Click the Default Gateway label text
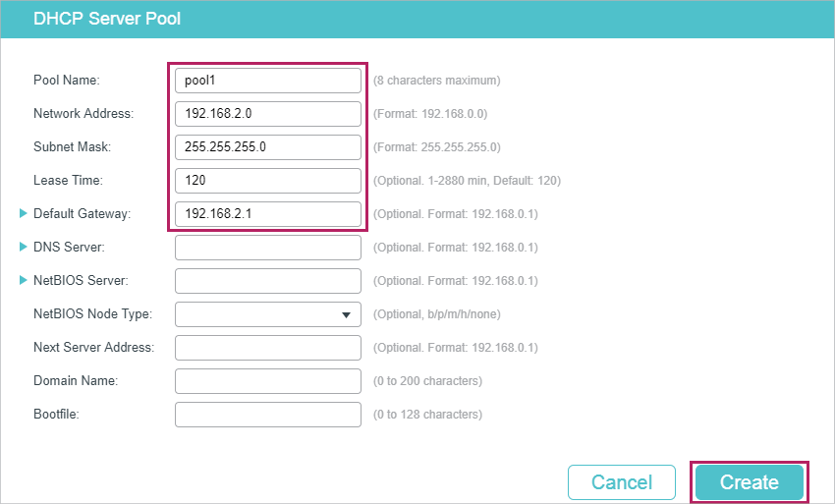Screen dimensions: 835x504 [82, 213]
